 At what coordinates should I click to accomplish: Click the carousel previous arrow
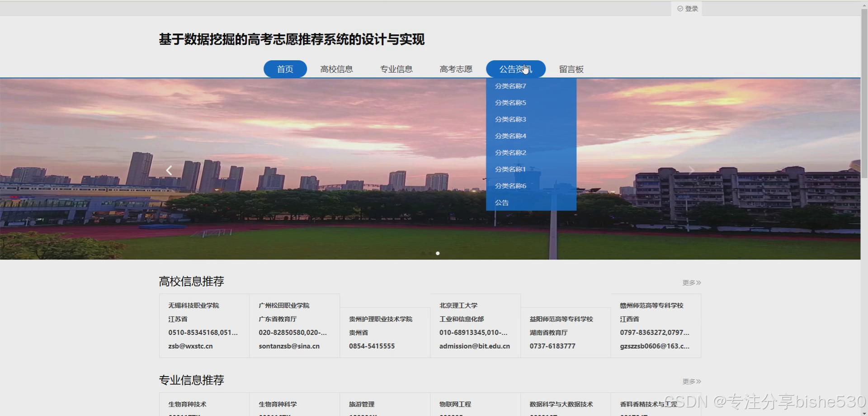(x=169, y=170)
